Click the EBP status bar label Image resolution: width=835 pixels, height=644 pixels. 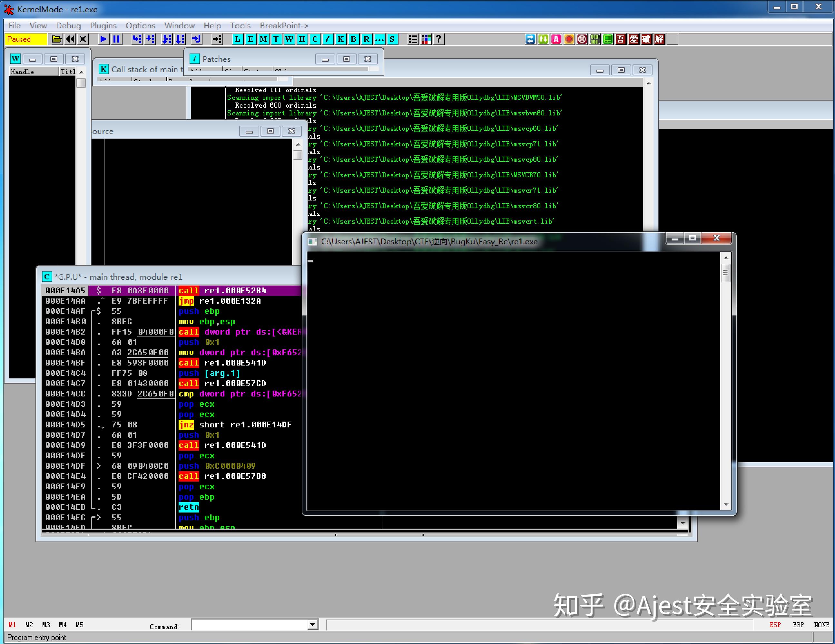[x=798, y=625]
